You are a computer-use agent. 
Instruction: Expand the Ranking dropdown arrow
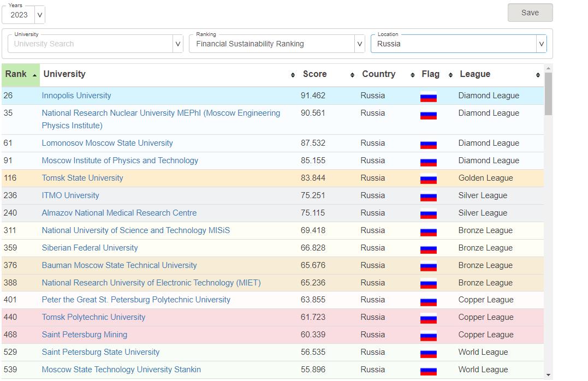click(x=359, y=44)
